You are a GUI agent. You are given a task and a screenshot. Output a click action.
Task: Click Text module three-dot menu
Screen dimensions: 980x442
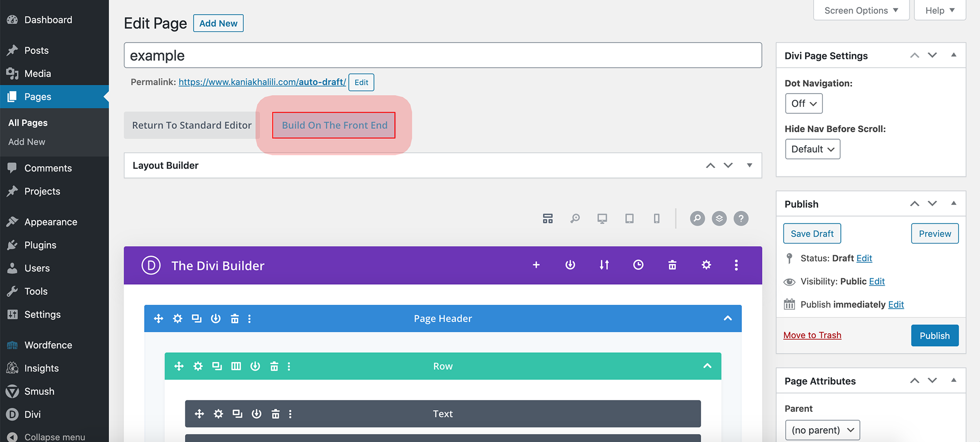[290, 414]
